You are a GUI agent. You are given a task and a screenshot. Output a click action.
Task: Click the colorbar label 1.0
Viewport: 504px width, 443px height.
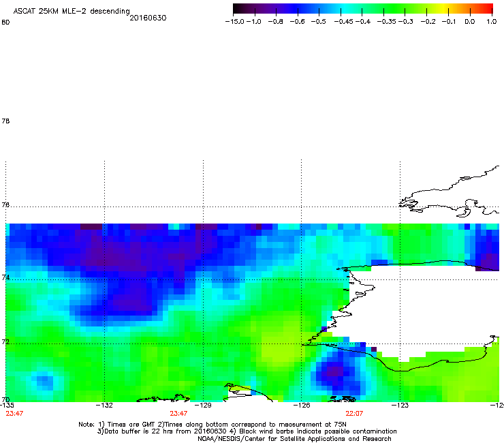coord(492,22)
